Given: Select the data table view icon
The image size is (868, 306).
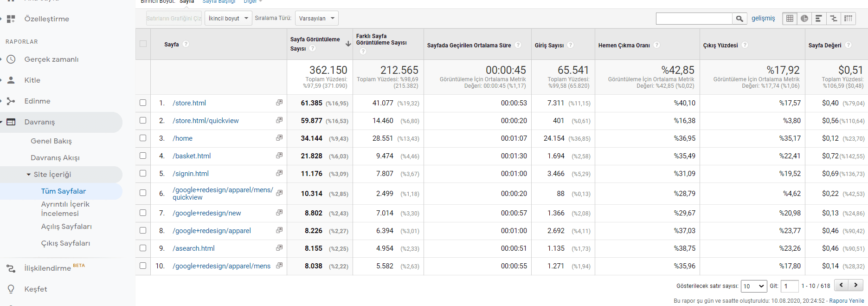Looking at the screenshot, I should point(790,19).
